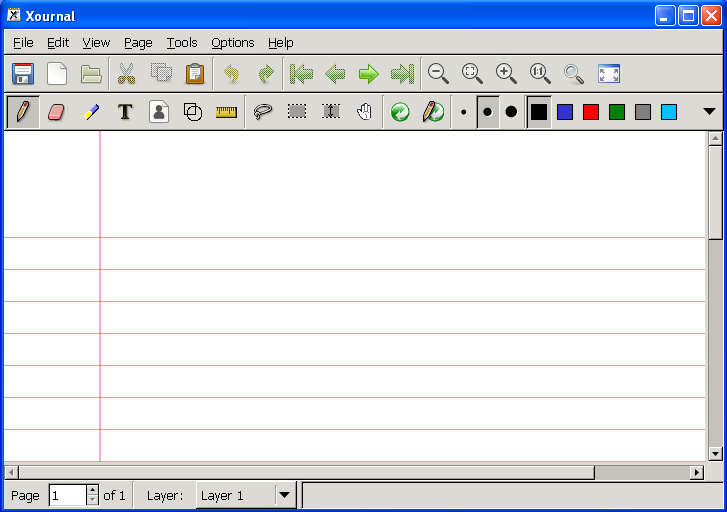Toggle fullscreen mode
The width and height of the screenshot is (727, 512).
coord(609,74)
